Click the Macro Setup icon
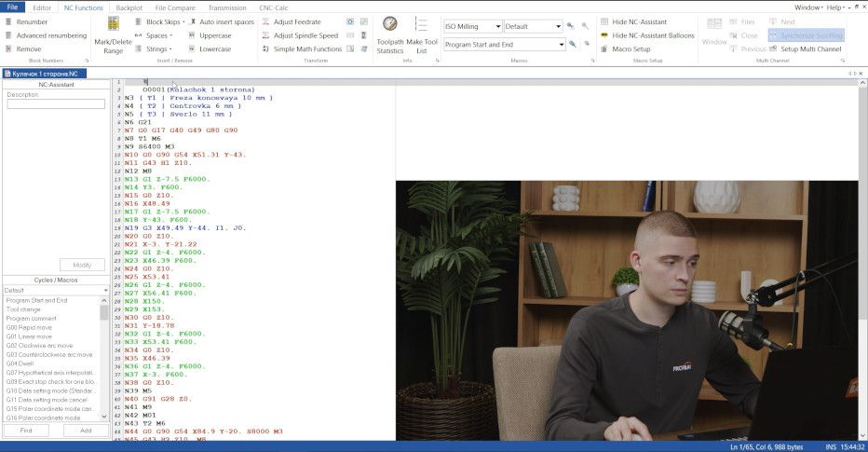 tap(604, 49)
